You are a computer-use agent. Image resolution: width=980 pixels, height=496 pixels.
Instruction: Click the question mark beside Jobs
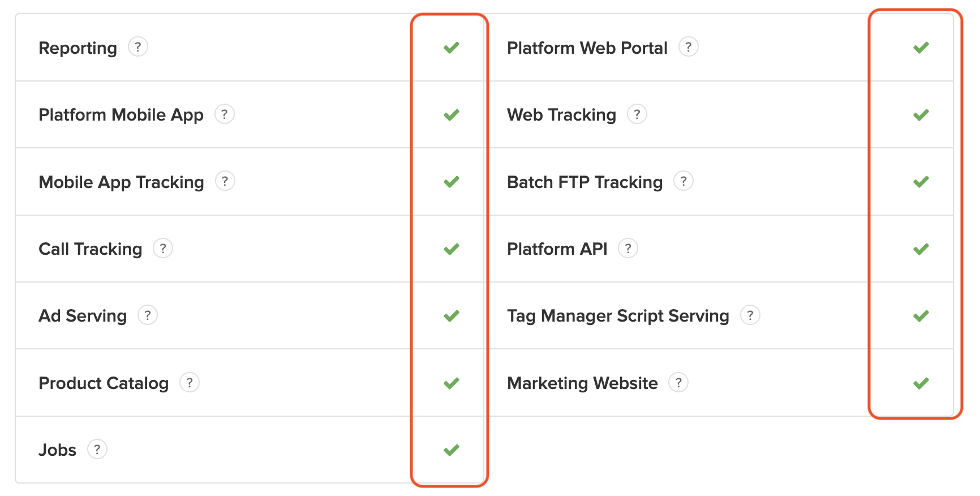click(x=97, y=450)
